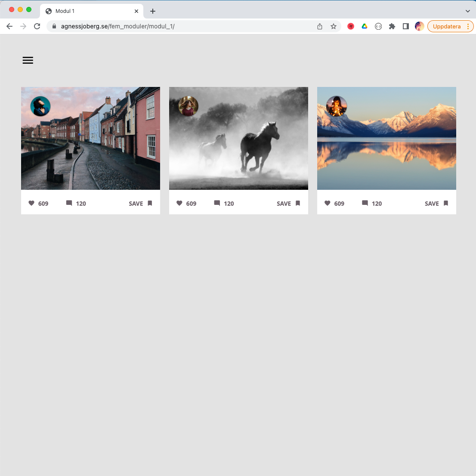
Task: Share this page using the share icon
Action: coord(320,26)
